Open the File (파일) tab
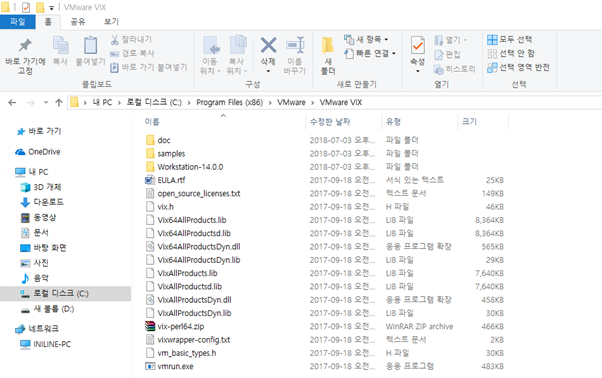Screen dimensions: 602x378 point(17,22)
